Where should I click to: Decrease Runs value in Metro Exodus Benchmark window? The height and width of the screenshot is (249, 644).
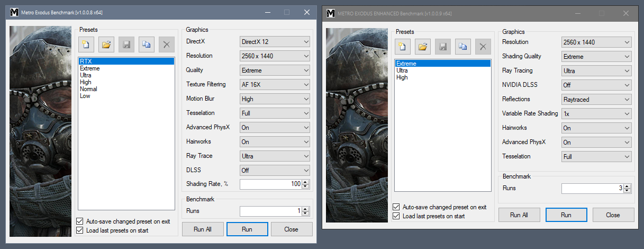(305, 214)
